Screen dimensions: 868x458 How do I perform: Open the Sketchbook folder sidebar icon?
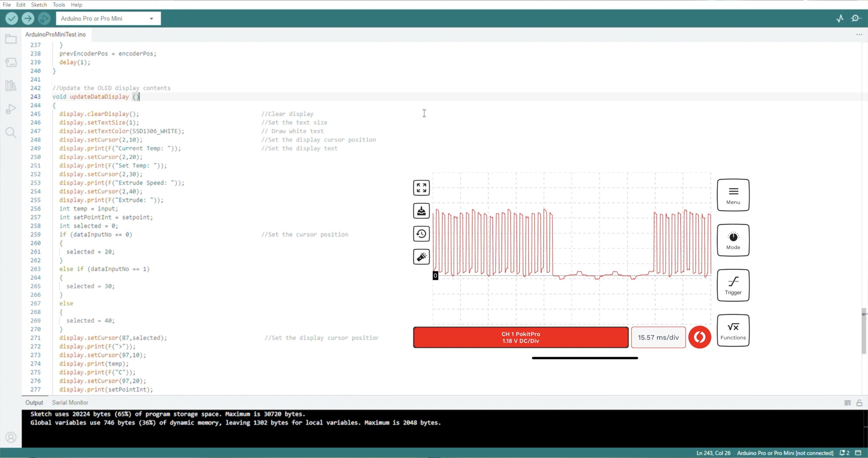click(11, 39)
